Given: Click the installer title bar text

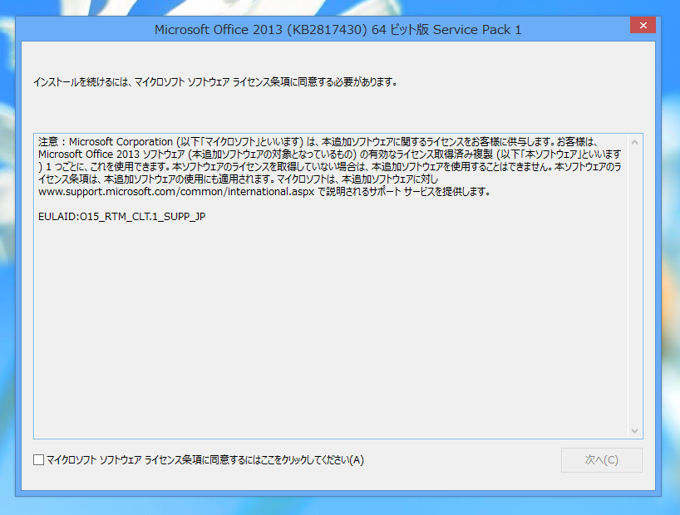Looking at the screenshot, I should point(338,29).
